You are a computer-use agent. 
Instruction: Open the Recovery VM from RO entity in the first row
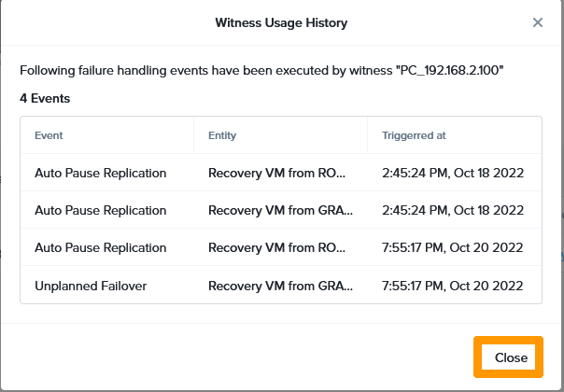click(276, 173)
